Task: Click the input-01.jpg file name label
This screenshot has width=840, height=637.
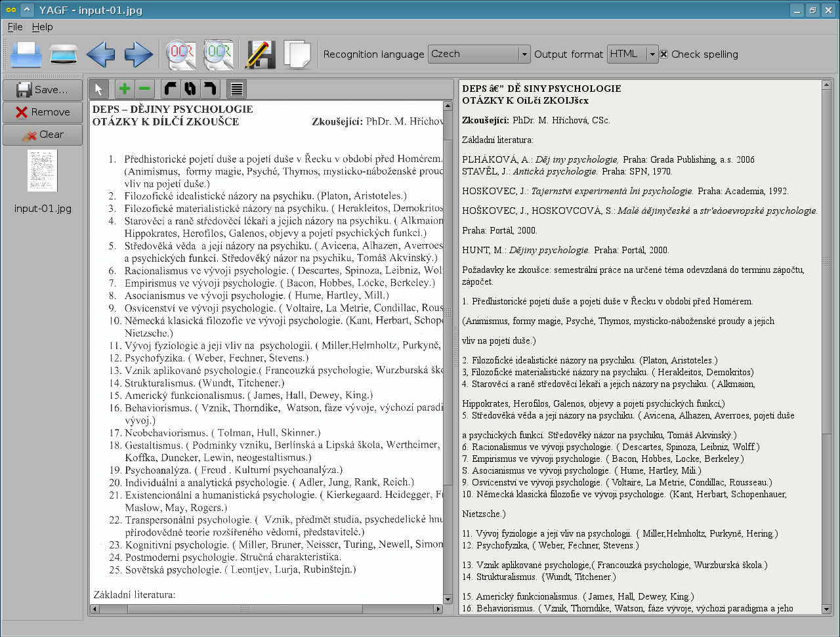Action: pos(43,209)
